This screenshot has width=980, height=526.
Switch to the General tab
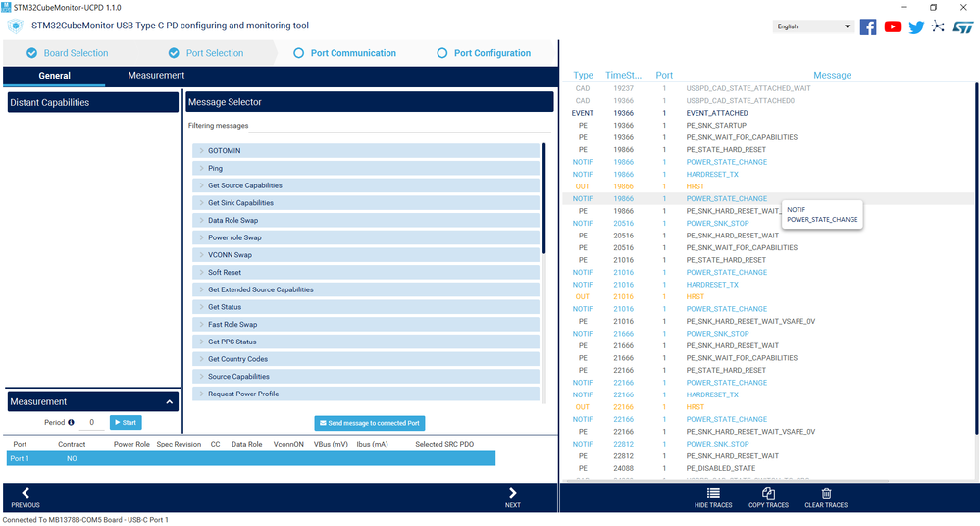pos(54,76)
